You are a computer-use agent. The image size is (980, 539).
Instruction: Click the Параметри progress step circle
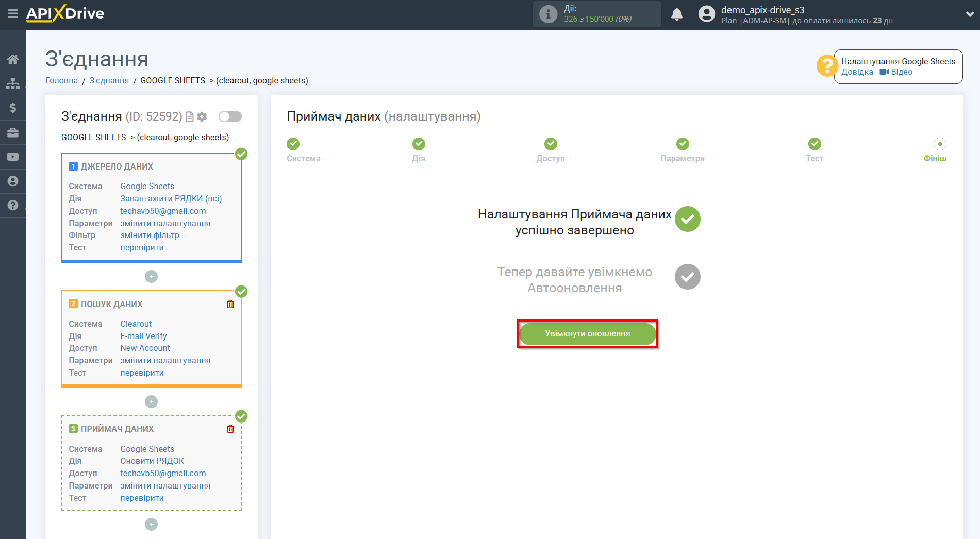pos(683,144)
